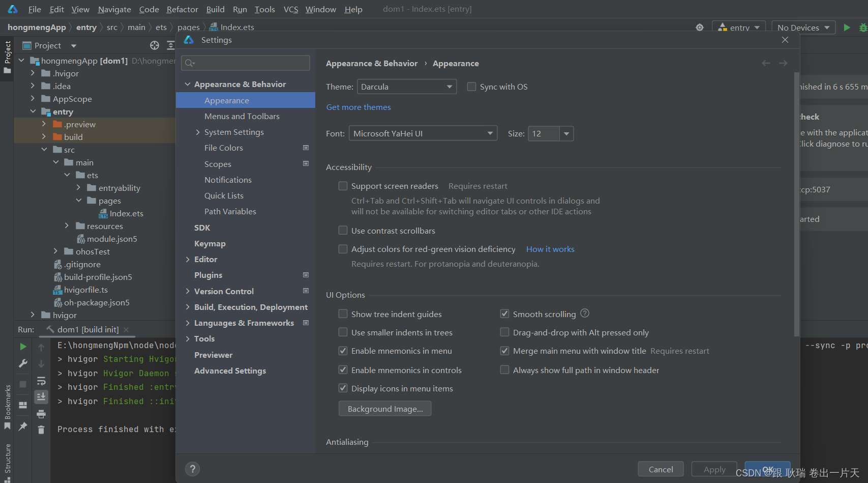Click the Settings search field
The image size is (868, 483).
[246, 63]
